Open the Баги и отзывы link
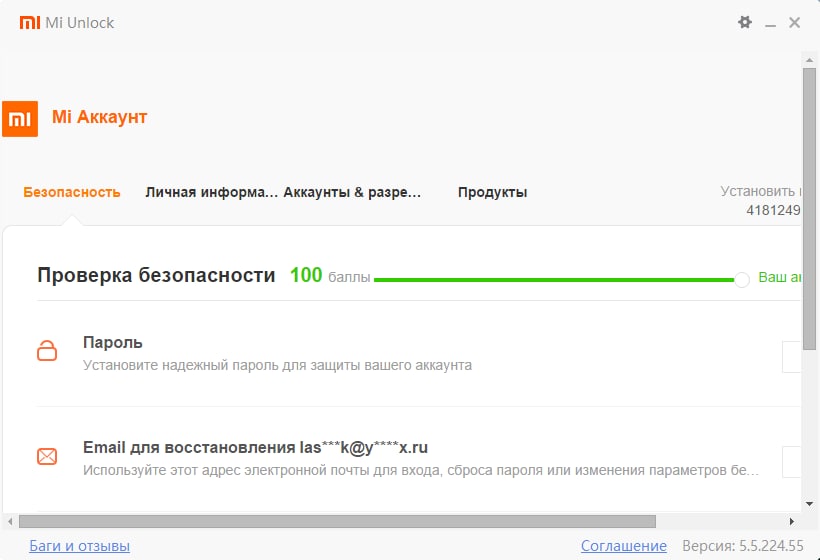 pos(79,546)
